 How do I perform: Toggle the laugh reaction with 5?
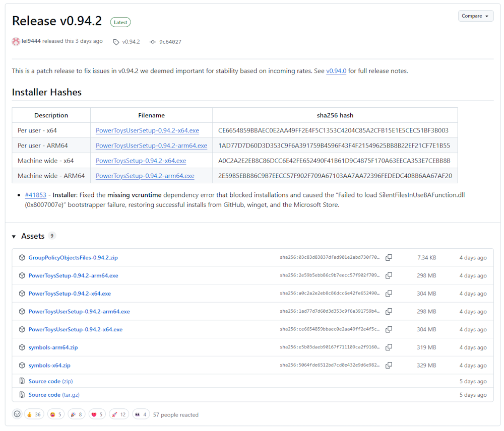click(x=55, y=414)
